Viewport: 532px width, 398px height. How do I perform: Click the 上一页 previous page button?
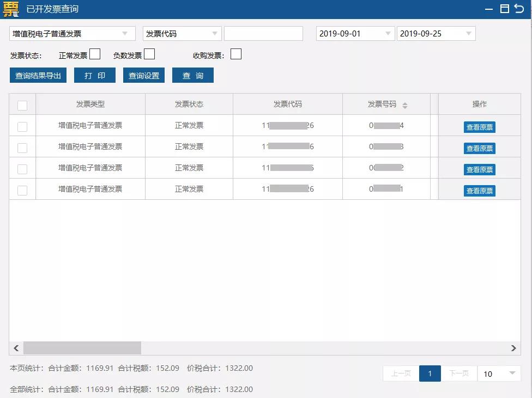pos(401,373)
